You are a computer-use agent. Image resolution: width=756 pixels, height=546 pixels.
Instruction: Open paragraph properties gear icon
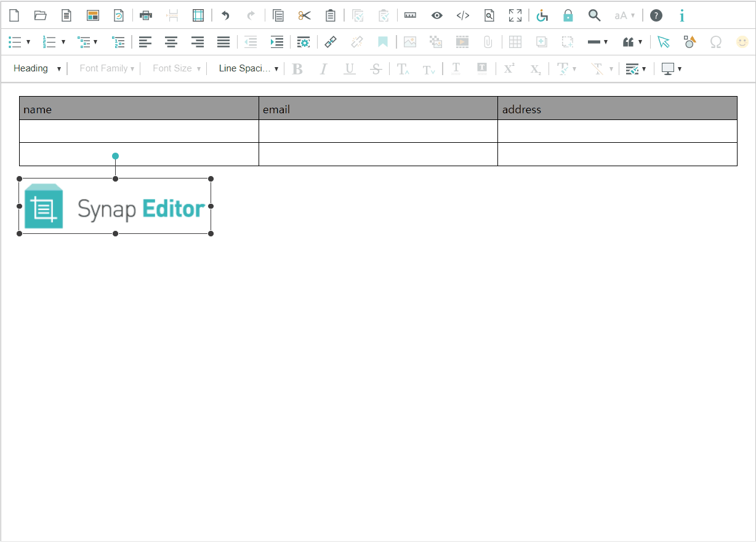304,42
